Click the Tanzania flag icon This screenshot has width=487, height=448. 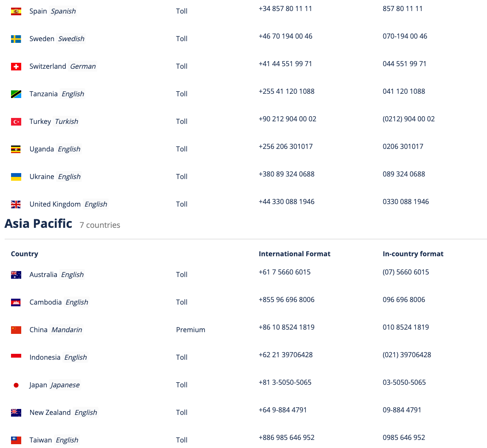pos(16,94)
